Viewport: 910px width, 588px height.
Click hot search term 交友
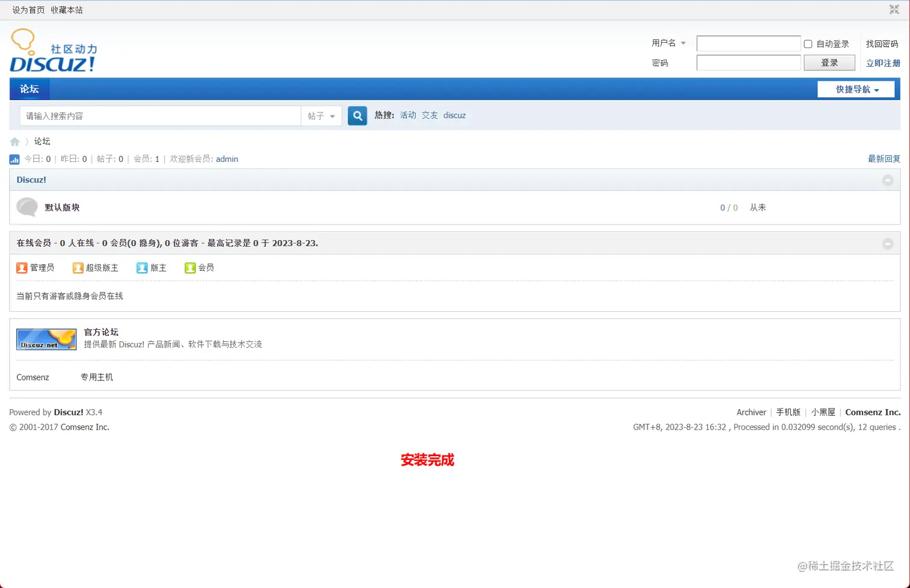(430, 116)
